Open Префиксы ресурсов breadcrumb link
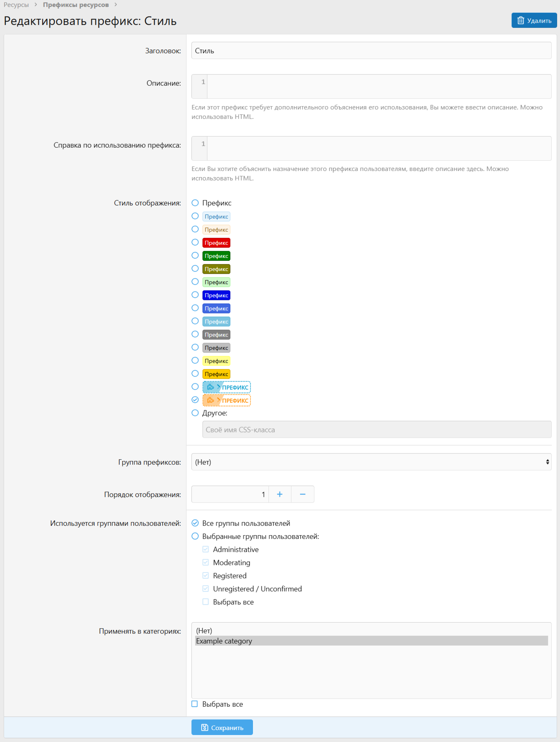The width and height of the screenshot is (560, 742). click(76, 5)
